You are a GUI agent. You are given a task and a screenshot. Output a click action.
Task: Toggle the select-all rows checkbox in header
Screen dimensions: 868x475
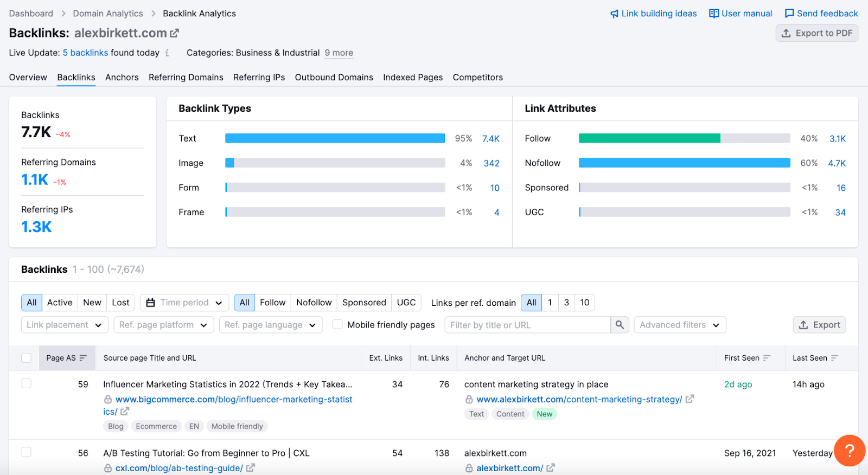click(26, 358)
